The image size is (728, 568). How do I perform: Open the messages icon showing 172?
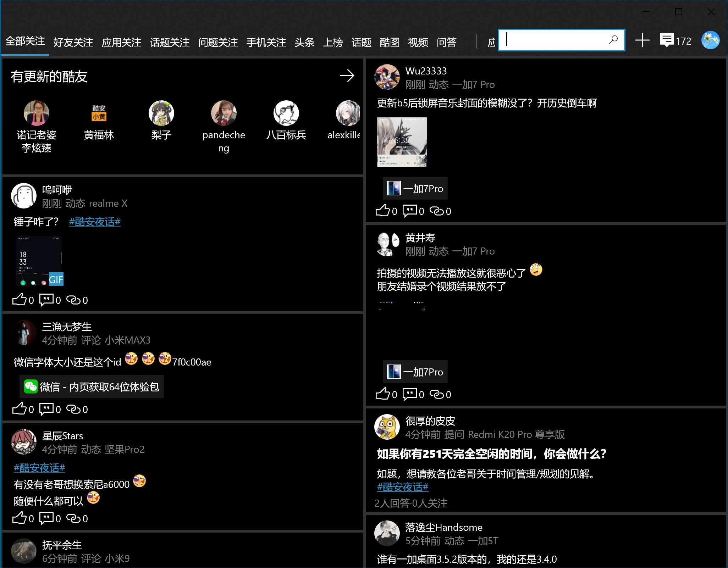point(667,40)
